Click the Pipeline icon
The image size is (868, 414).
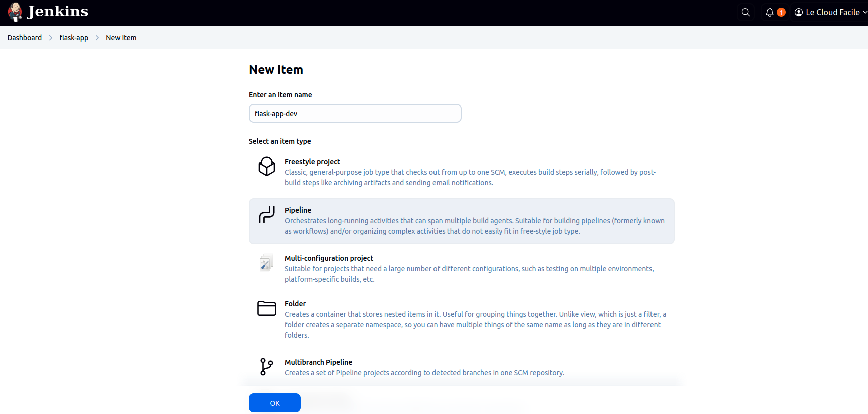point(266,215)
